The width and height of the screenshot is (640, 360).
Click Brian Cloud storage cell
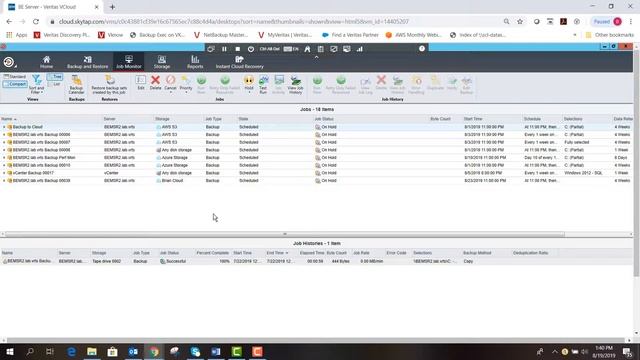coord(172,180)
